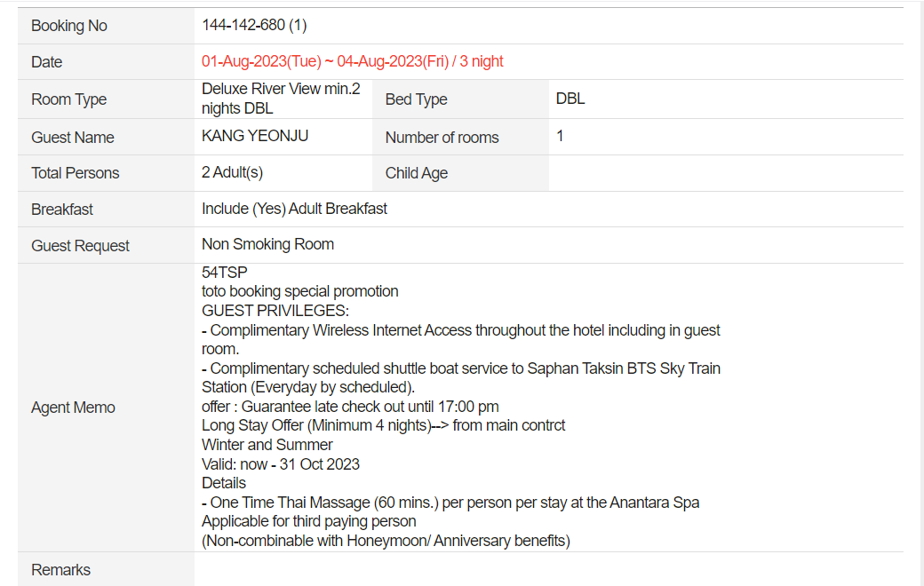Click Non Smoking Room guest request

pyautogui.click(x=267, y=244)
